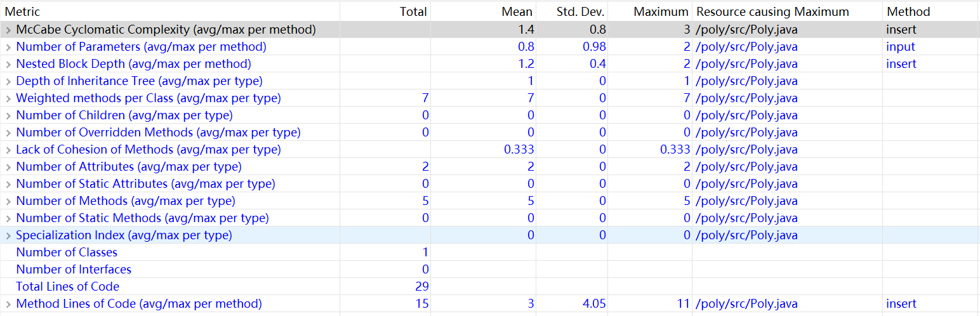Image resolution: width=980 pixels, height=316 pixels.
Task: Select Method Lines of Code label
Action: click(x=139, y=304)
